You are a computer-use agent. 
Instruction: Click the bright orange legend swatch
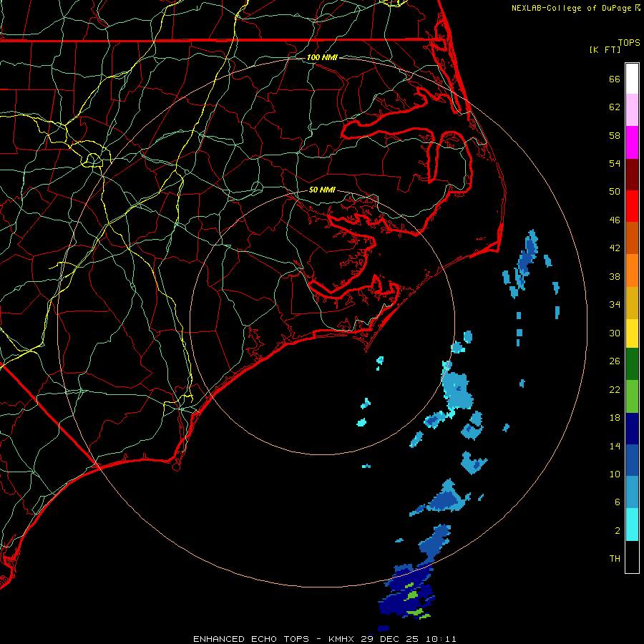[632, 270]
